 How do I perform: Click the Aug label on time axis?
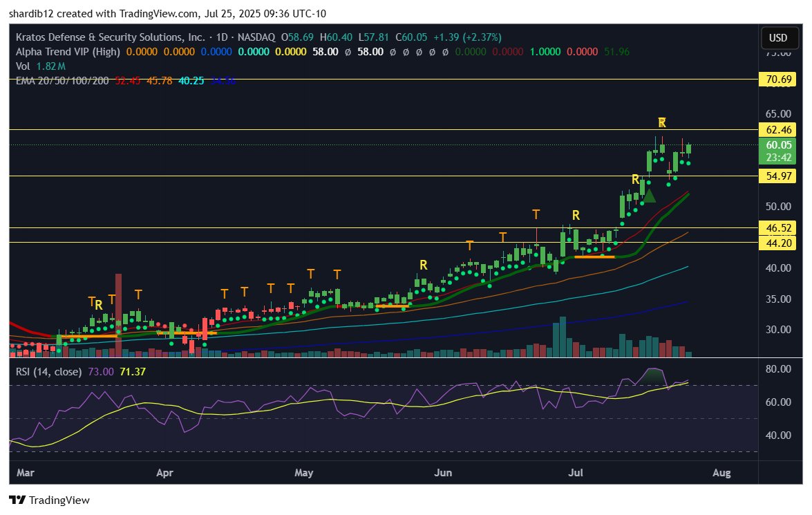click(721, 473)
